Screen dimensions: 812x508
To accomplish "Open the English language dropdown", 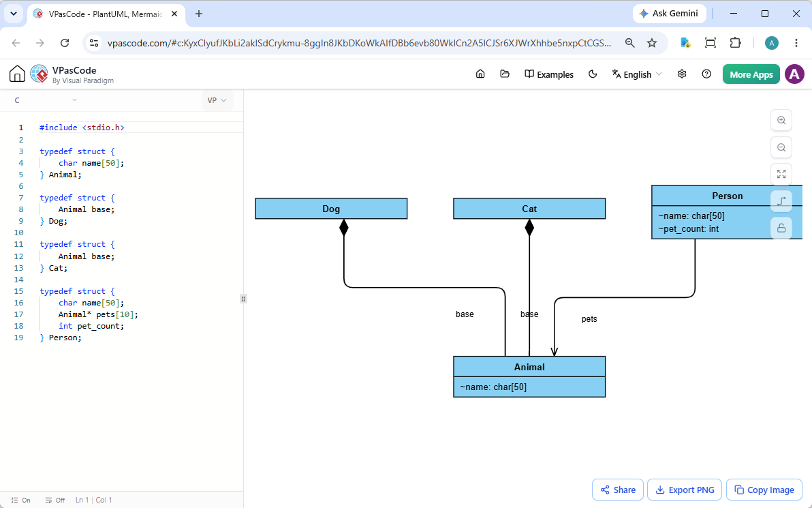I will [x=636, y=74].
